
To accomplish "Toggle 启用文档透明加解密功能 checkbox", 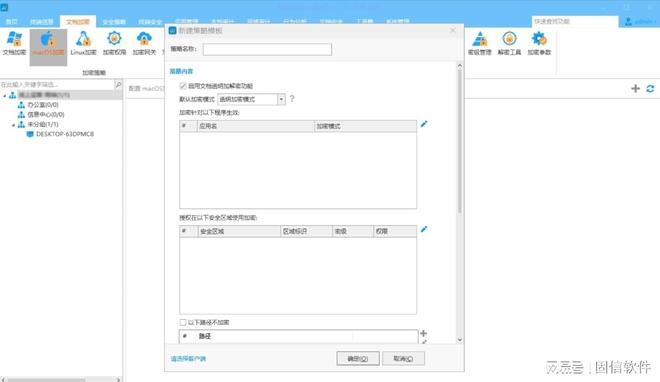I will click(x=183, y=86).
